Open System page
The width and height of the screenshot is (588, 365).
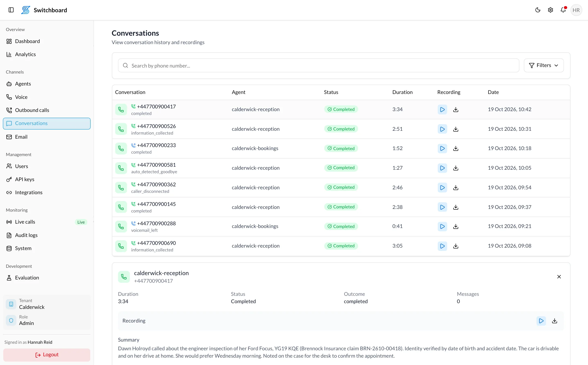[47, 248]
